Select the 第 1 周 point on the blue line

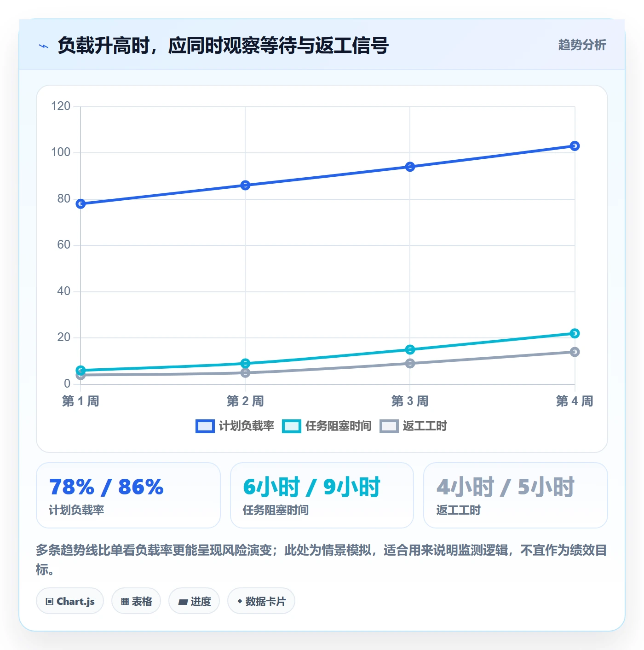(80, 204)
